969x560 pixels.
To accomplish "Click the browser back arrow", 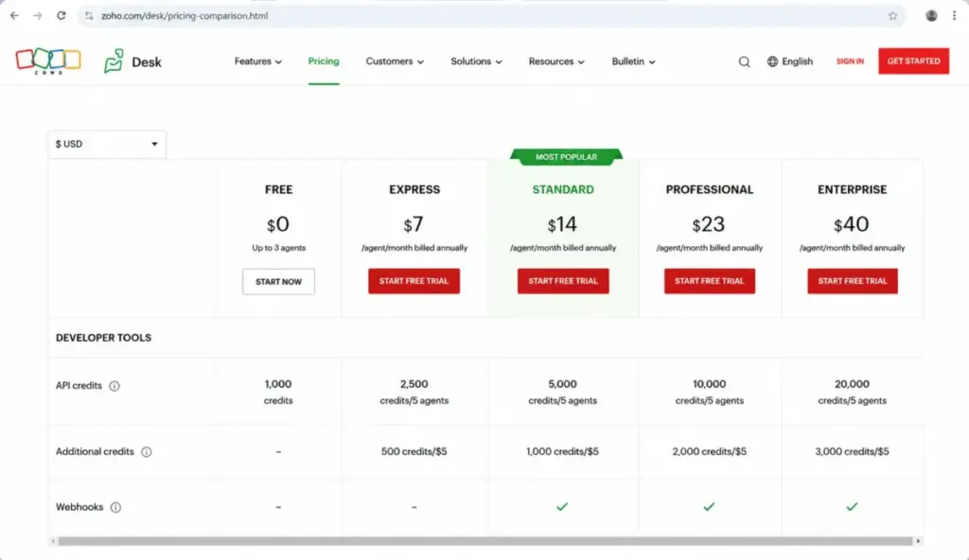I will [14, 15].
